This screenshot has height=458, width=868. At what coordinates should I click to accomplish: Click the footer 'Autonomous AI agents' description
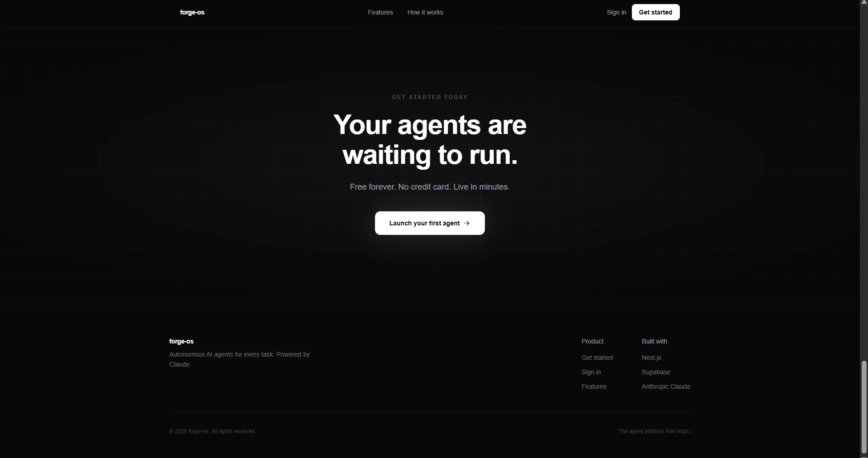239,359
